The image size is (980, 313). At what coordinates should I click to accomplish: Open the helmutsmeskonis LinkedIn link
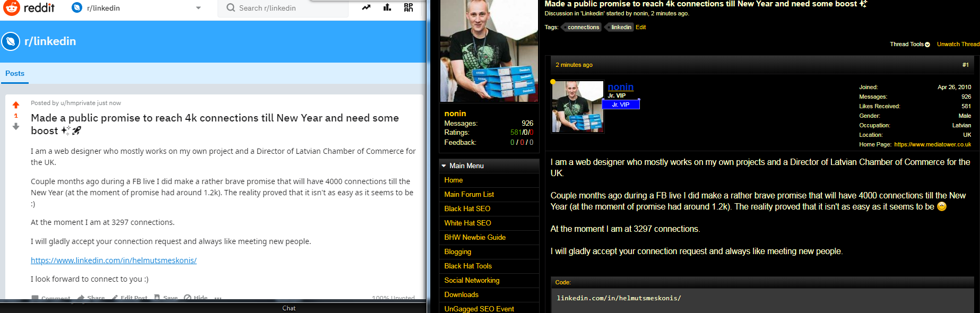pos(114,260)
